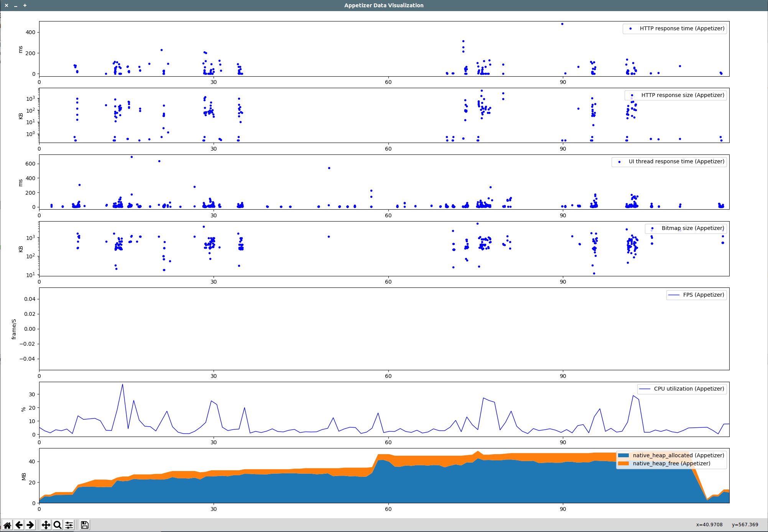
Task: Minimize the window using the title bar
Action: (x=16, y=5)
